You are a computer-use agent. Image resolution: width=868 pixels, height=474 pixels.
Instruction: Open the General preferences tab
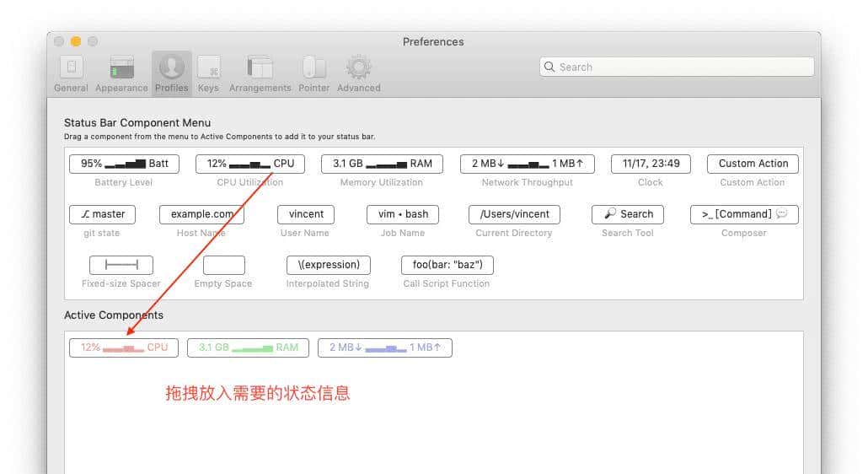(x=71, y=73)
